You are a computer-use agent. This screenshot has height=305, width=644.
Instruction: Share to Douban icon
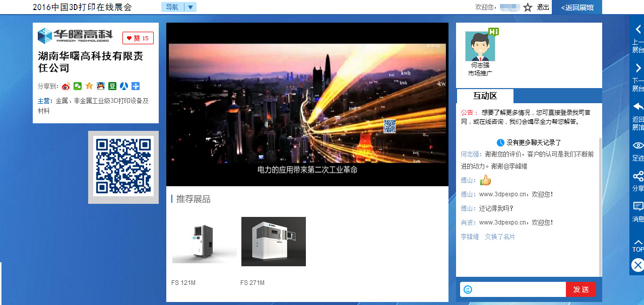[112, 86]
